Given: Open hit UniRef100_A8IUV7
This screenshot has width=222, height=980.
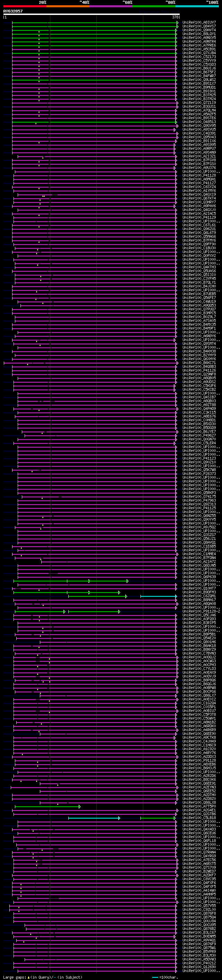Looking at the screenshot, I should (x=199, y=23).
